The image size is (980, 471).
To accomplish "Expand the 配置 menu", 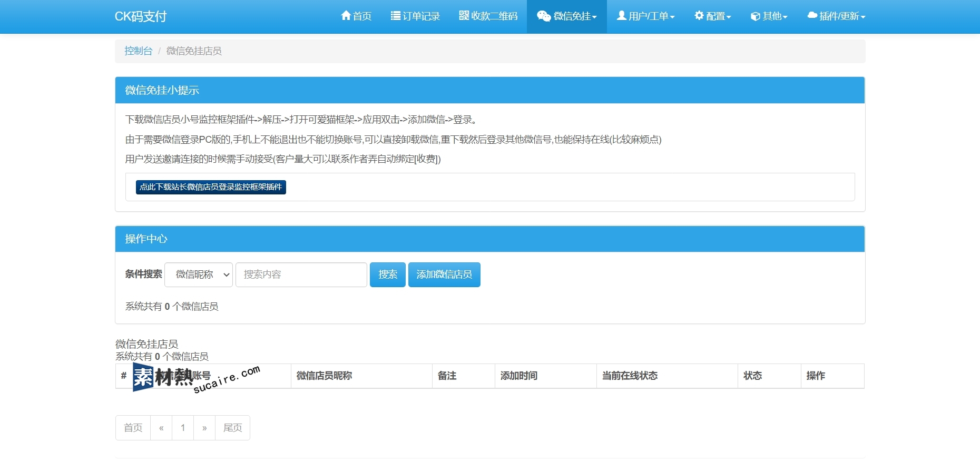I will [x=713, y=16].
